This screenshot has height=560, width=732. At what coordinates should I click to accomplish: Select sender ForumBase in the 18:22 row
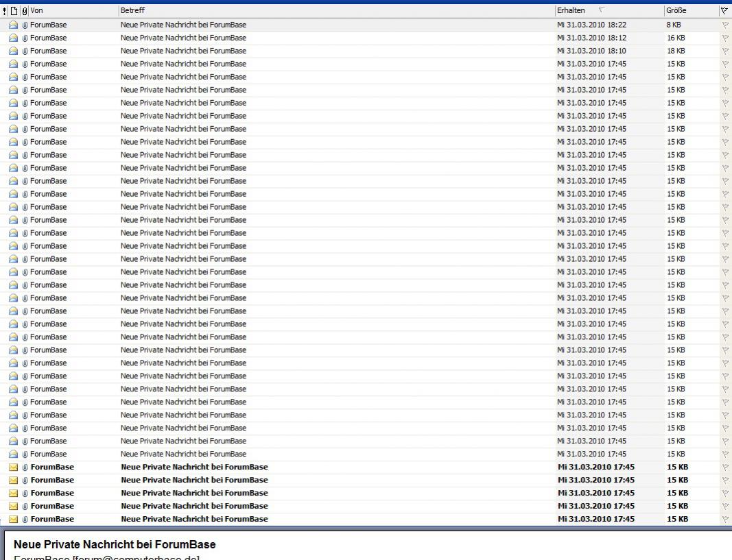[x=49, y=25]
